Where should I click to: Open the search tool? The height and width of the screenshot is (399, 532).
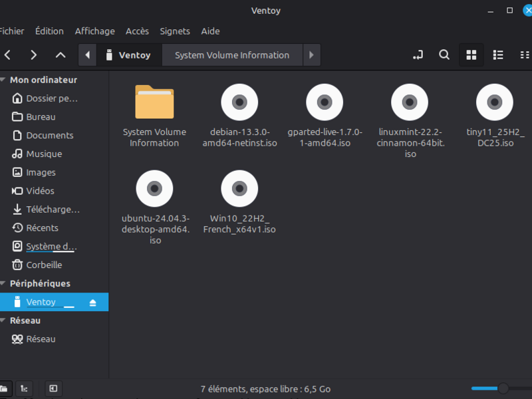coord(444,55)
